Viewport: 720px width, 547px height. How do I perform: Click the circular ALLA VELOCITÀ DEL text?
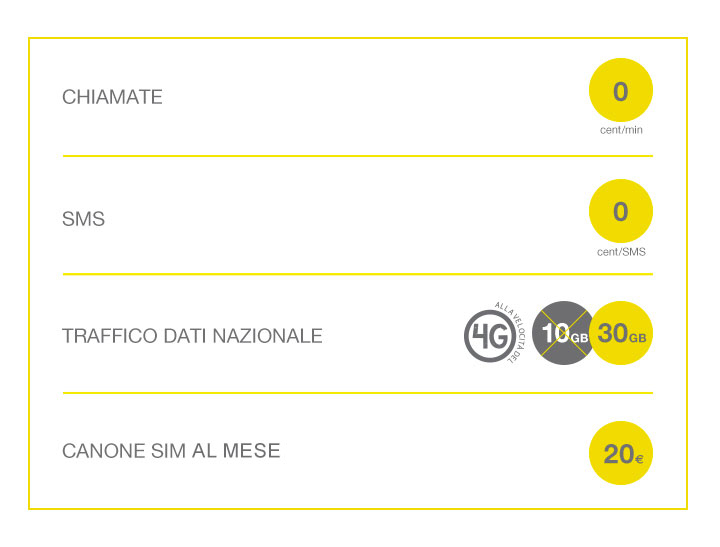coord(512,332)
